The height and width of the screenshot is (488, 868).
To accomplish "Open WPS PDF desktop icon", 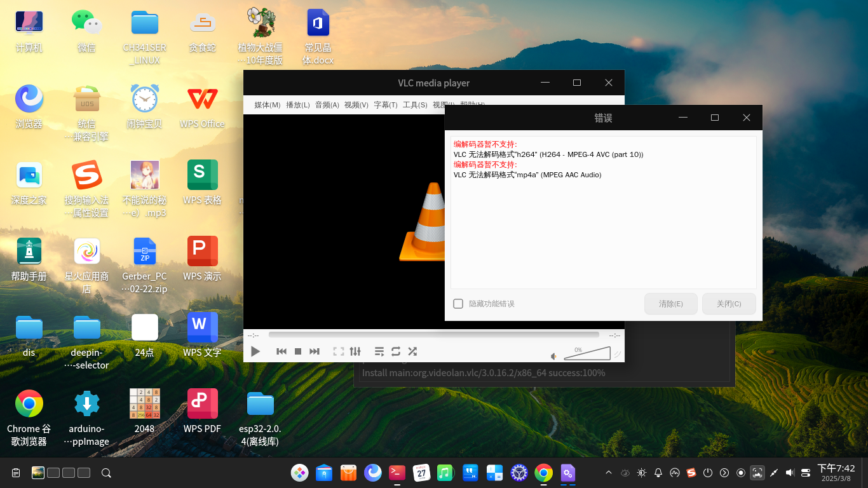I will 203,412.
